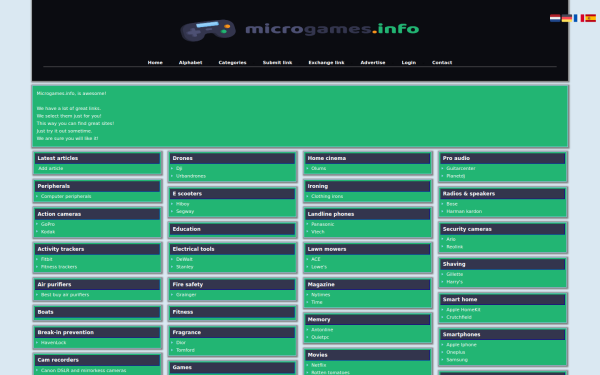Screen dimensions: 600x375
Task: Open the Tomford link
Action: pos(186,350)
